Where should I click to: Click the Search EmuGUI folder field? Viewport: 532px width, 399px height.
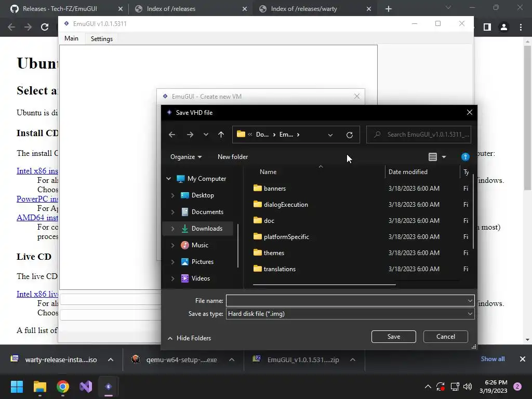(x=419, y=135)
